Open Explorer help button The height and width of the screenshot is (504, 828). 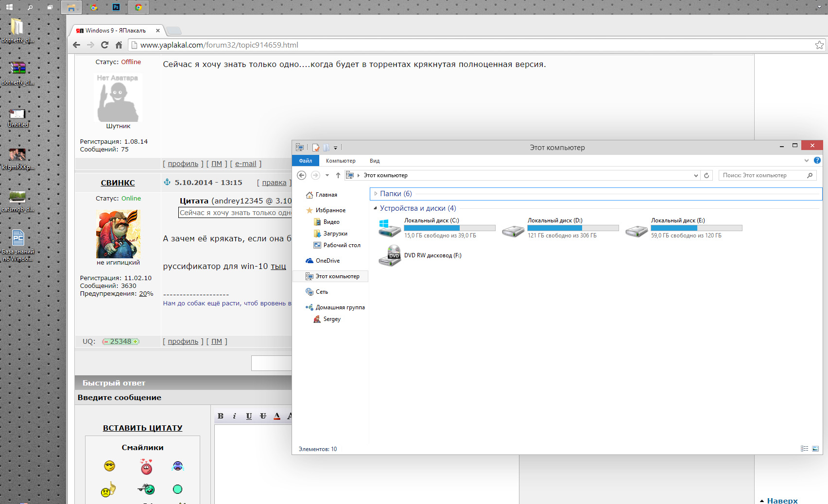point(817,160)
